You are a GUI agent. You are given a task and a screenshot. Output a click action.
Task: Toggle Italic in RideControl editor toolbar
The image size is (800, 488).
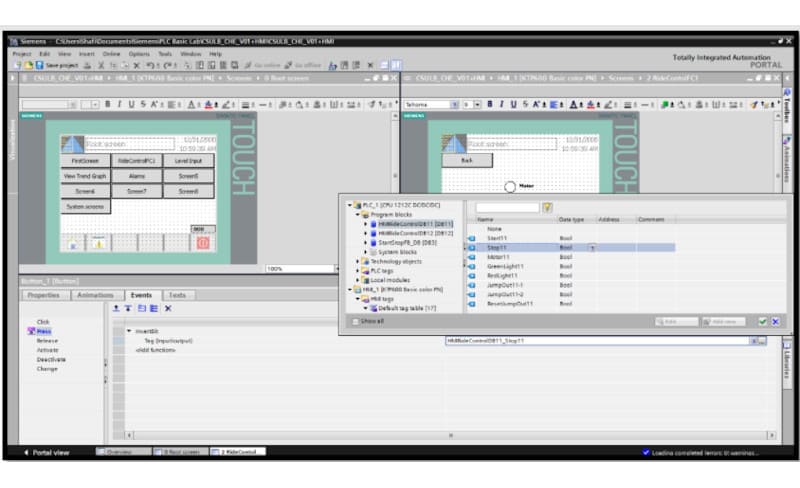pos(502,104)
